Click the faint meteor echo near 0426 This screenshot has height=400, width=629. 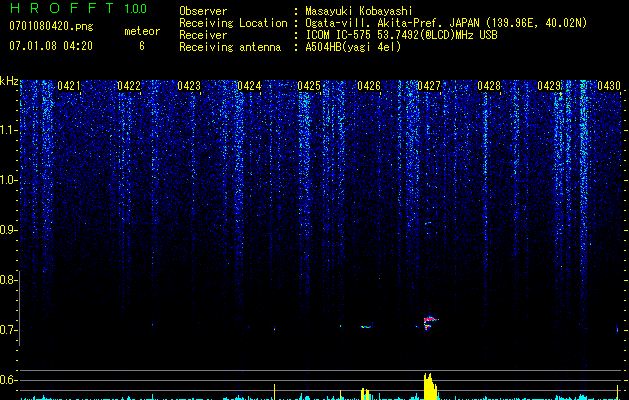[x=366, y=327]
